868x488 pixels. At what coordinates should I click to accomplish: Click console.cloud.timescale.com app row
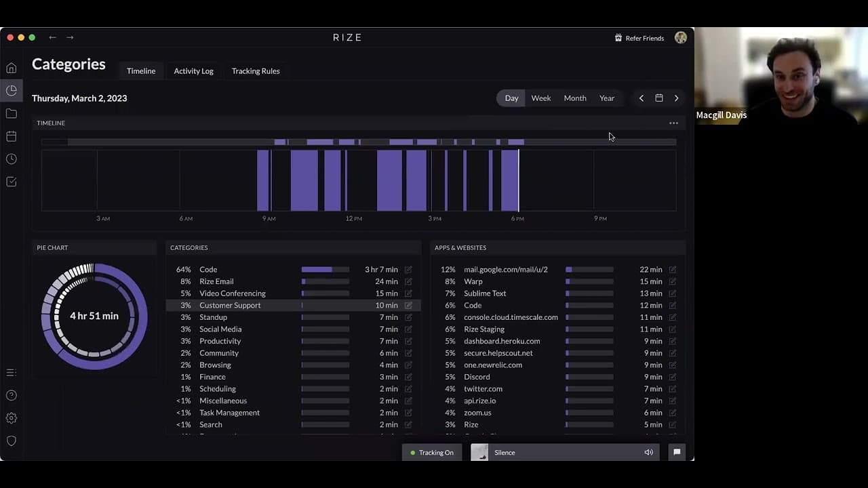[x=558, y=317]
